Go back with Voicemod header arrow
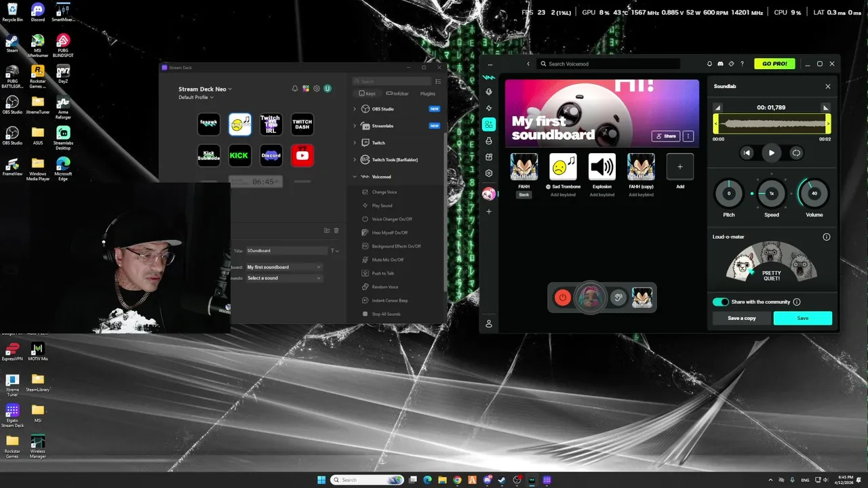The height and width of the screenshot is (488, 868). point(528,64)
